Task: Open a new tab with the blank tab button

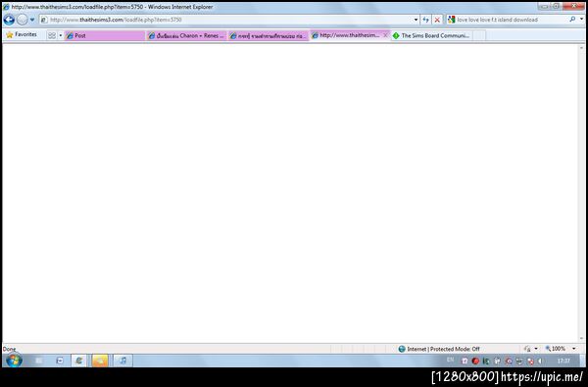Action: [x=479, y=35]
